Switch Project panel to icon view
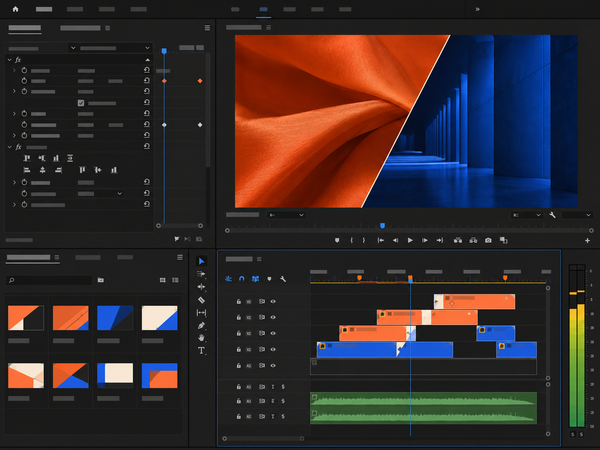Image resolution: width=600 pixels, height=450 pixels. click(163, 280)
